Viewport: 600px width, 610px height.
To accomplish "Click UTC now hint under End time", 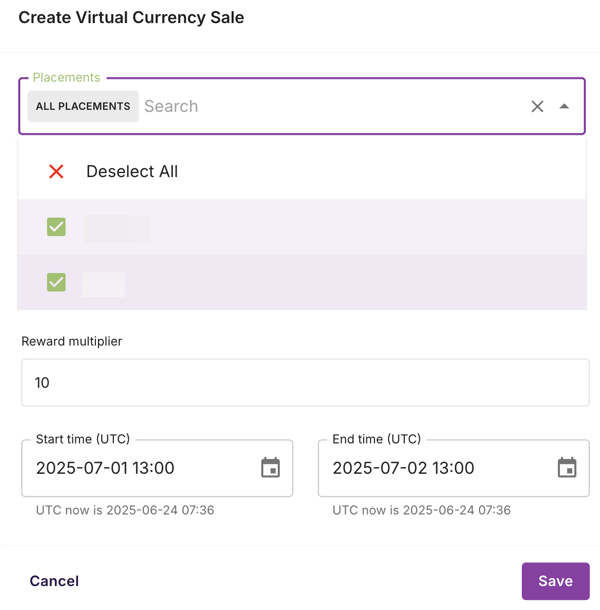I will (x=421, y=510).
